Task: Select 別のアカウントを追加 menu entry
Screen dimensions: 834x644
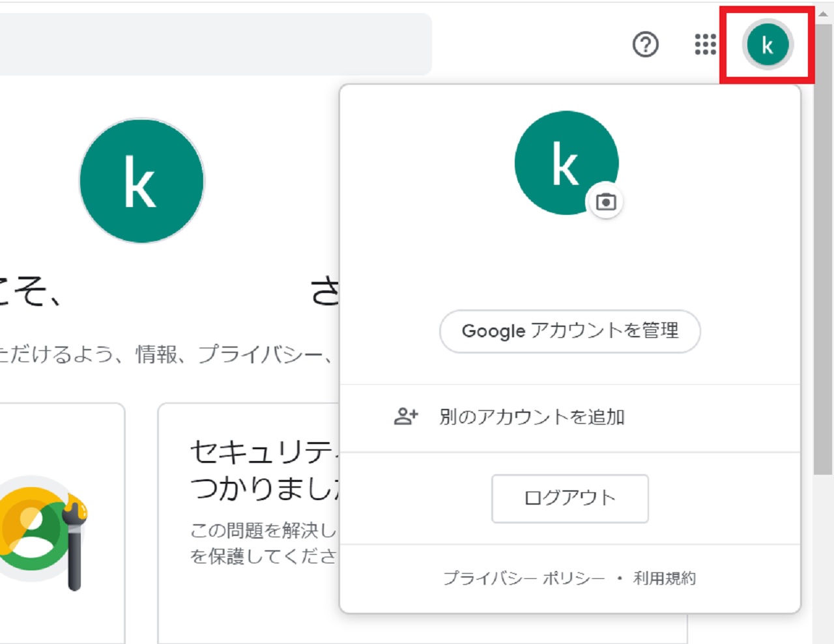Action: 532,417
